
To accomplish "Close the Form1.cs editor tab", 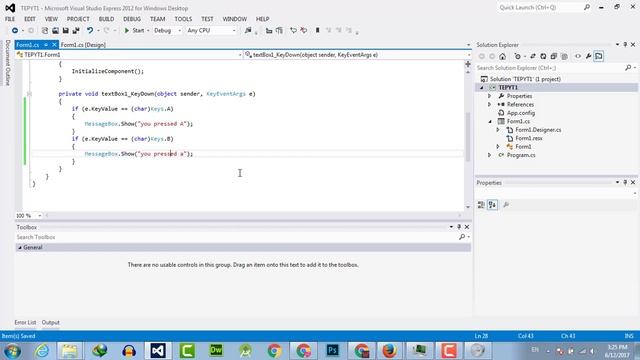I will pos(54,45).
